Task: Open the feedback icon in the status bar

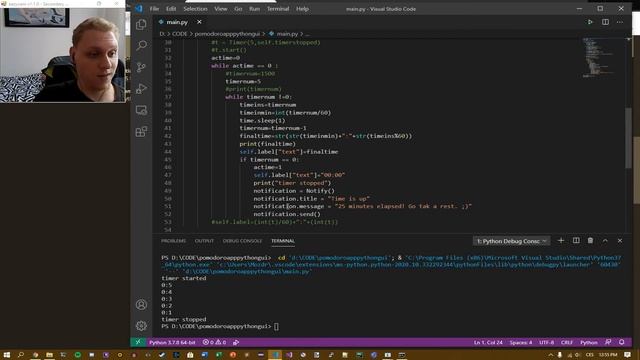Action: tap(608, 342)
